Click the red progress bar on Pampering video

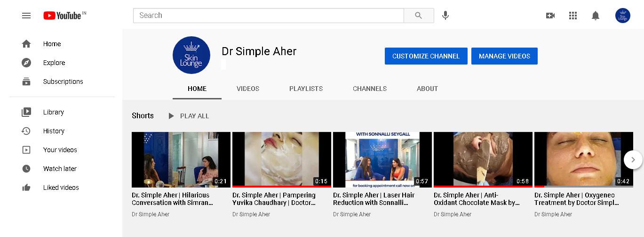282,187
